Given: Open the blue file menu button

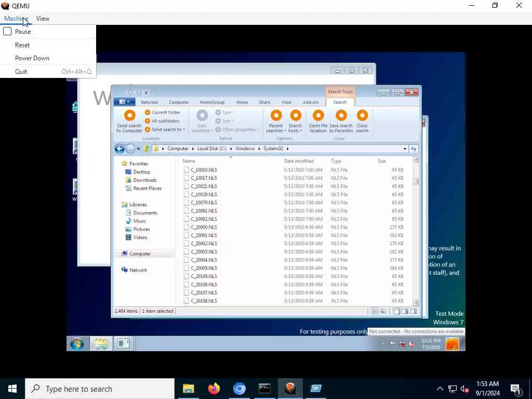Looking at the screenshot, I should click(124, 102).
